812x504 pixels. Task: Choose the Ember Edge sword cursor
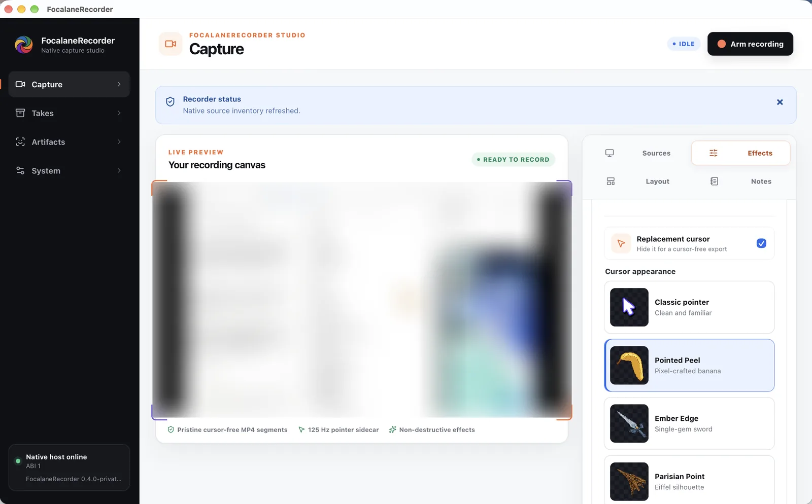(x=689, y=423)
